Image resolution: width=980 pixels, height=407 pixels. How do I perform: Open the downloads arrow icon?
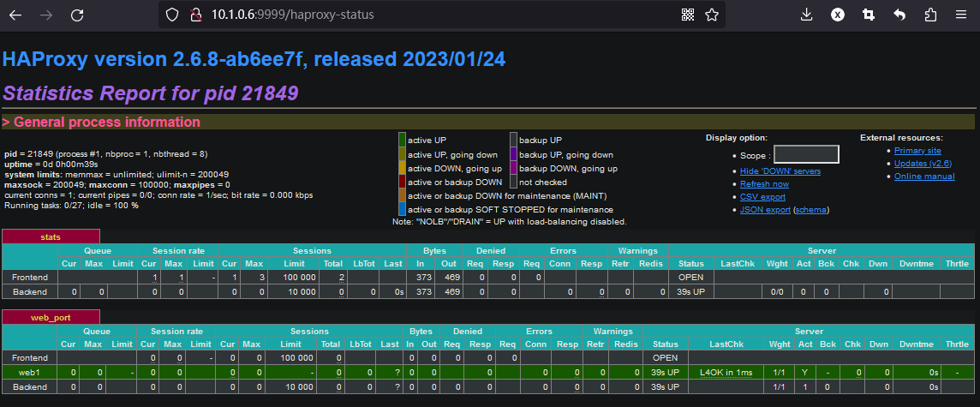point(806,15)
